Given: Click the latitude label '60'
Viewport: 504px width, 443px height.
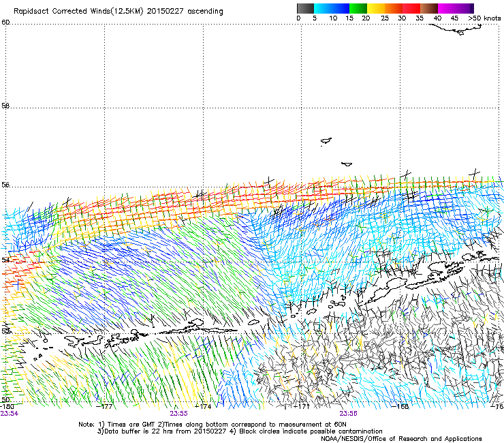Looking at the screenshot, I should (5, 22).
